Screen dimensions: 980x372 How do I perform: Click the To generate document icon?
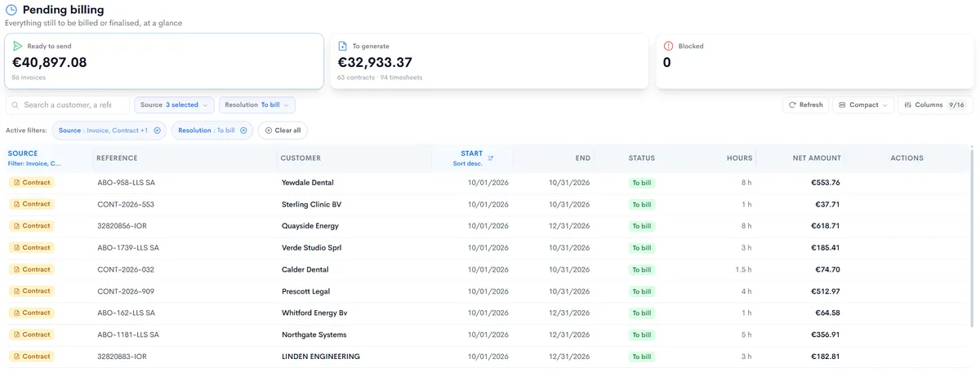[343, 46]
